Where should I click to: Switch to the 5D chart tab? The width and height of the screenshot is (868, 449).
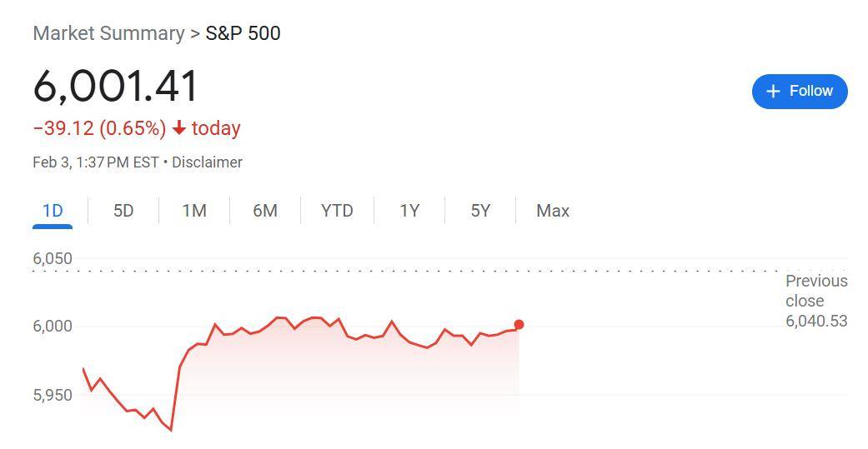123,211
